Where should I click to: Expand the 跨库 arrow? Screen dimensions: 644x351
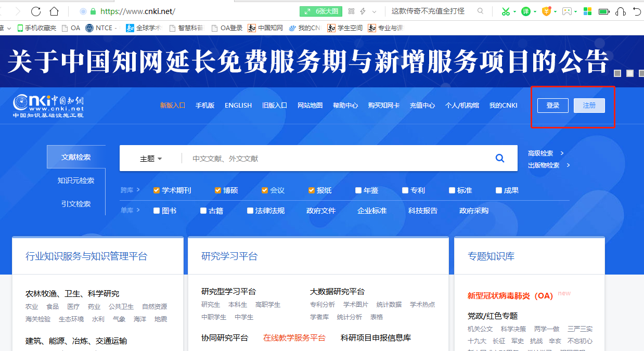coord(138,190)
